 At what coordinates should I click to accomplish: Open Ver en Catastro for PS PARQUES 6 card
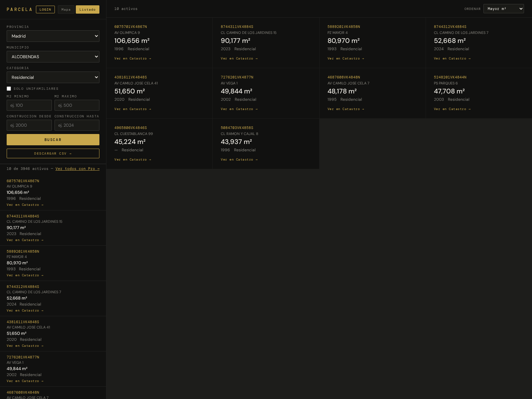[x=452, y=109]
